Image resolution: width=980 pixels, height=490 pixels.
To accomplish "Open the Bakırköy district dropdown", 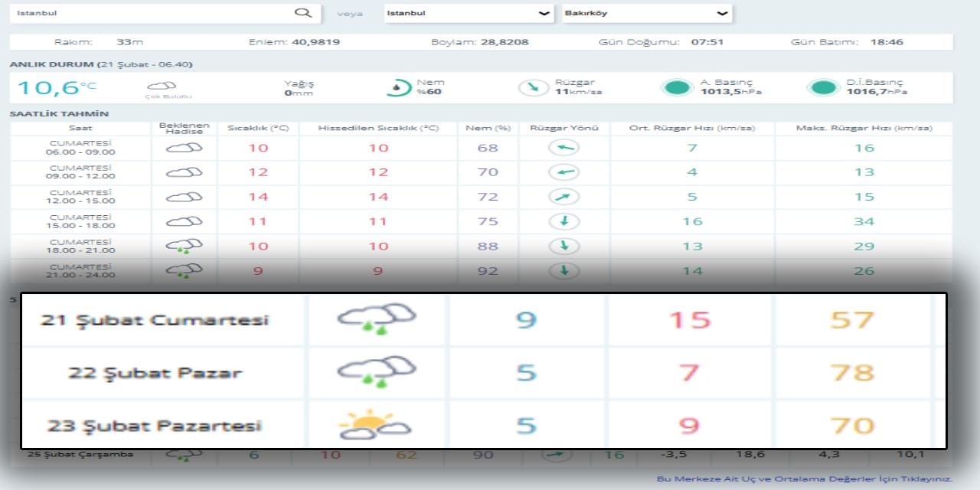I will 646,13.
